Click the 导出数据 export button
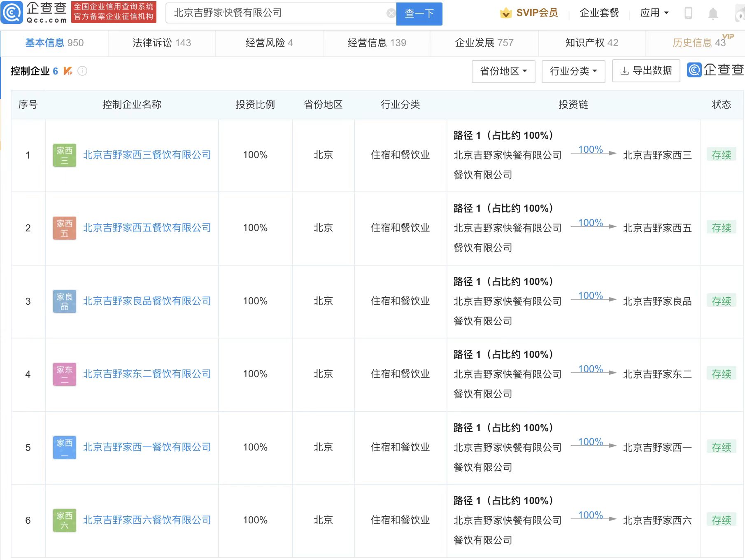745x560 pixels. pos(646,71)
